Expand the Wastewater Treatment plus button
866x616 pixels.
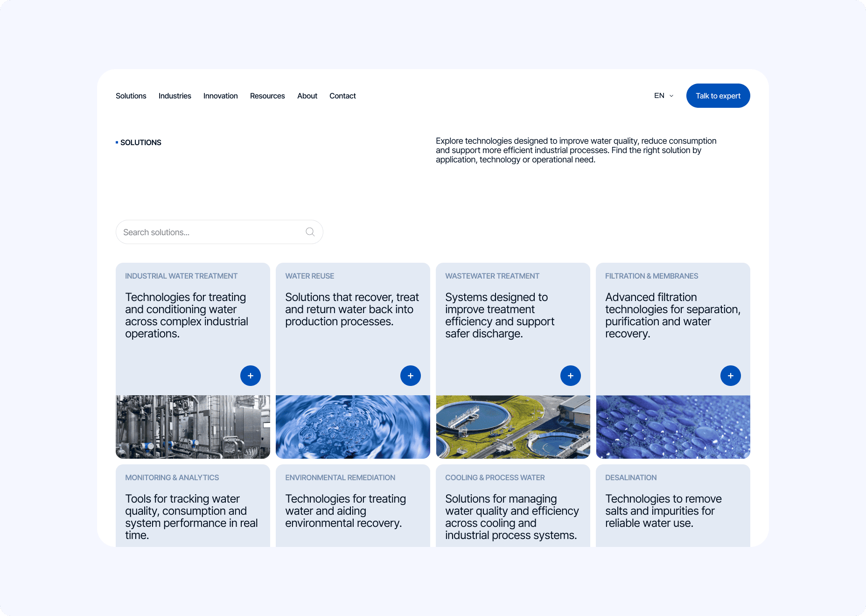click(x=571, y=376)
